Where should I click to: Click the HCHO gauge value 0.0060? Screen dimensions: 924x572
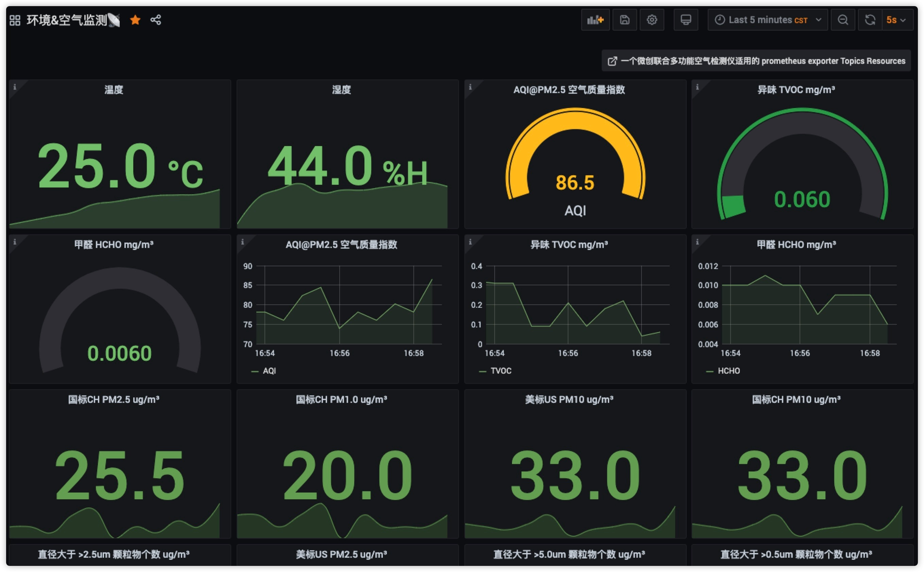click(120, 353)
